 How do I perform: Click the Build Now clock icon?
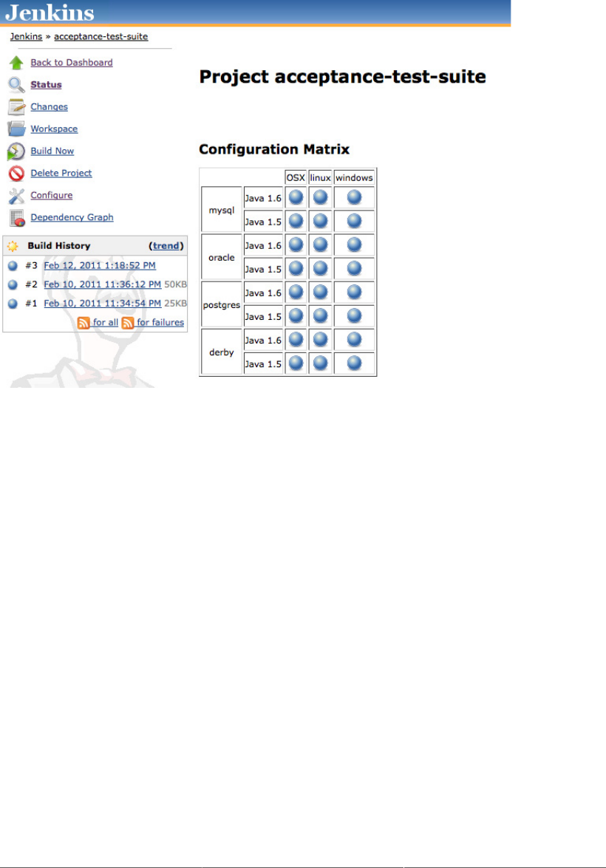click(16, 151)
